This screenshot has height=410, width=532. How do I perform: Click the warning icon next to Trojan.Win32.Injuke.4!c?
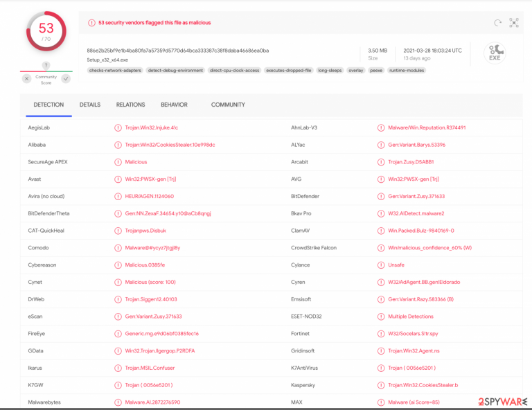point(118,128)
